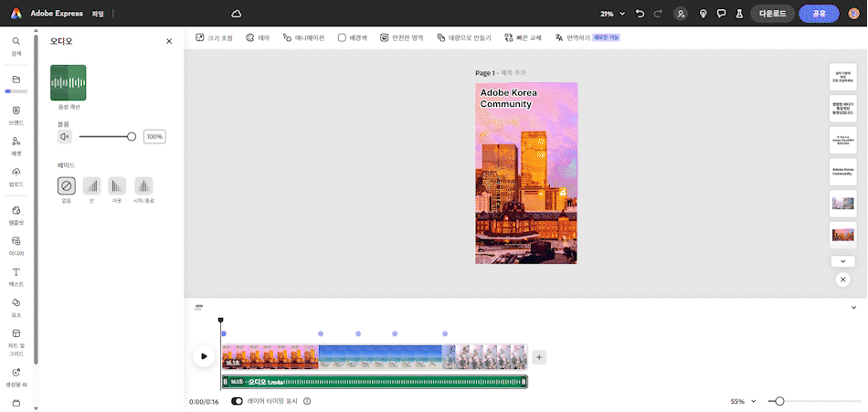This screenshot has width=868, height=412.
Task: Open the 애니메이션 animation option
Action: tap(303, 37)
